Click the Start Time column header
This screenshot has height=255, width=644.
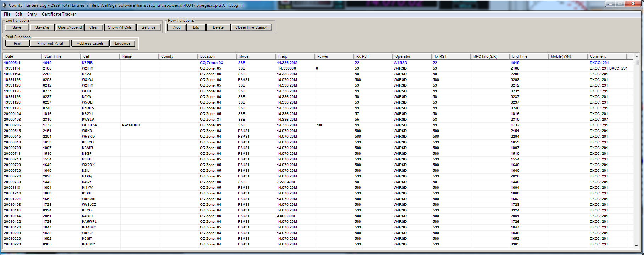62,56
